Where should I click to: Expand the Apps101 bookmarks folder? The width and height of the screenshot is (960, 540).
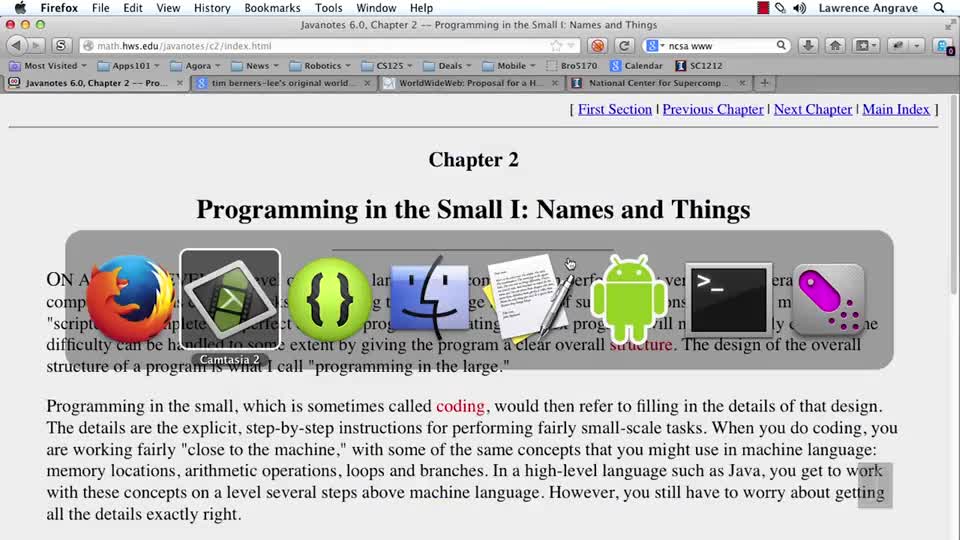click(129, 66)
